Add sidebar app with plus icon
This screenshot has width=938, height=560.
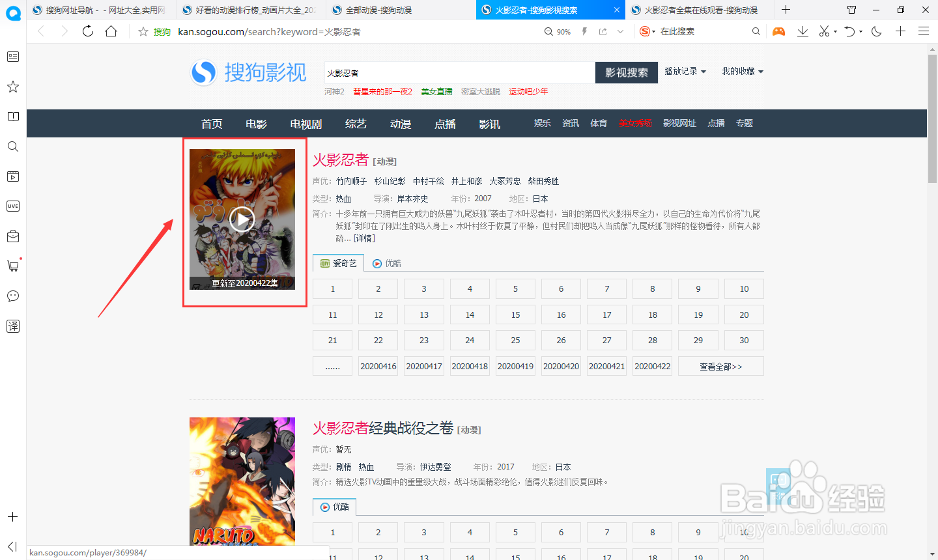click(x=13, y=517)
